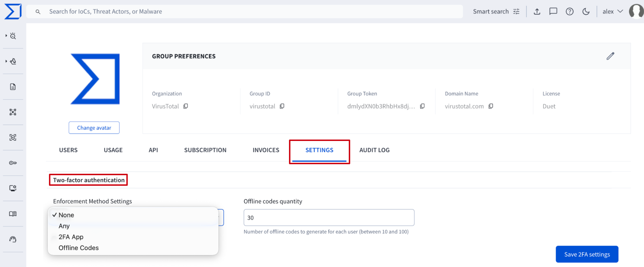The width and height of the screenshot is (644, 267).
Task: Copy the Organization name VirusTotal
Action: pos(186,106)
